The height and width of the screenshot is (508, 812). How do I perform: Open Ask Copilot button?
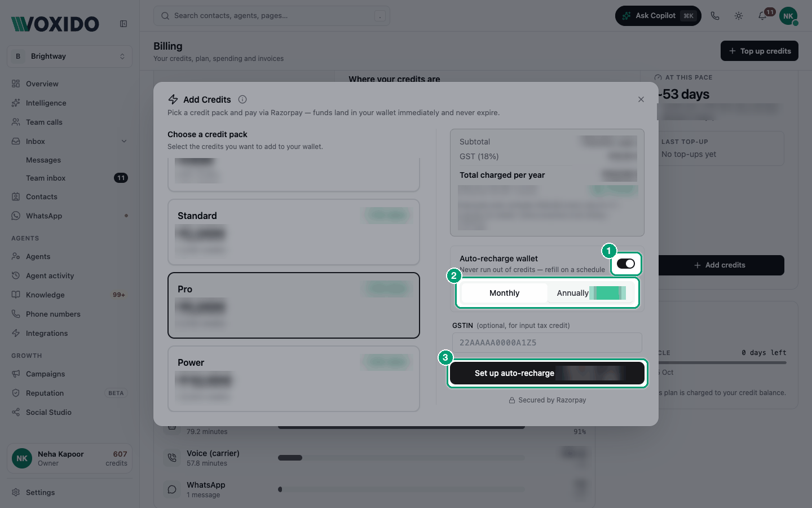(658, 16)
